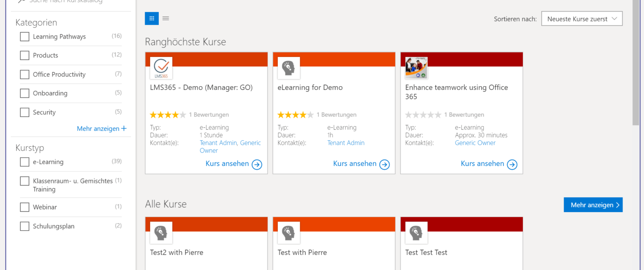Open the Tenant Admin contact link on eLearning for Demo
This screenshot has width=644, height=270.
coord(346,143)
